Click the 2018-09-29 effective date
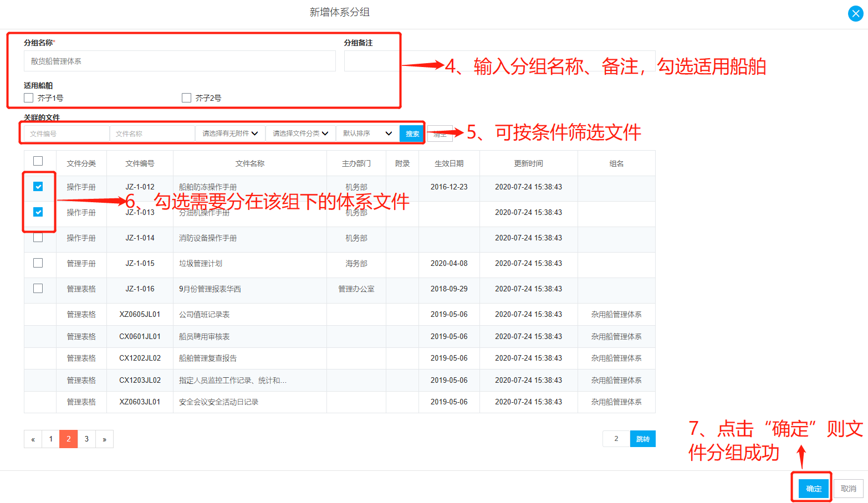 click(x=449, y=289)
